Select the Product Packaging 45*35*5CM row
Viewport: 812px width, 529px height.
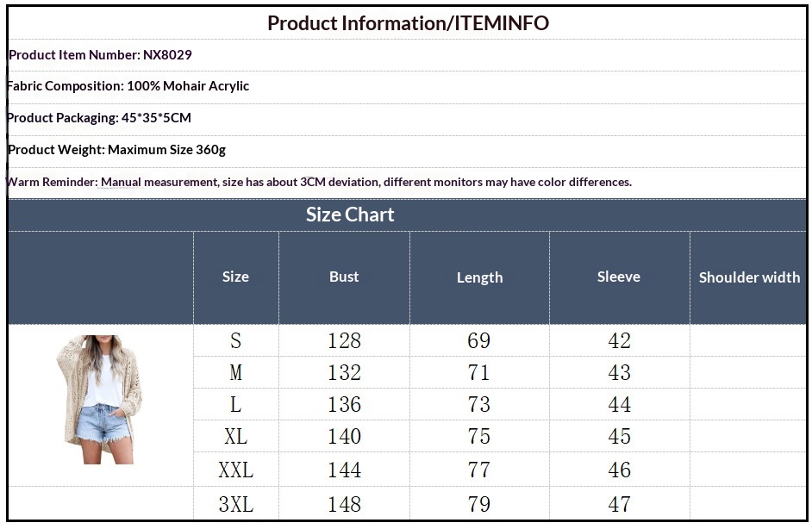(99, 118)
